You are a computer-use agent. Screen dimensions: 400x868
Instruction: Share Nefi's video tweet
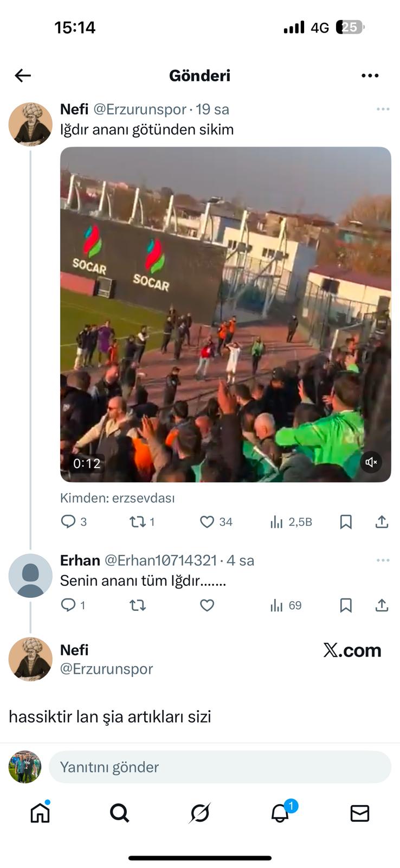[382, 522]
